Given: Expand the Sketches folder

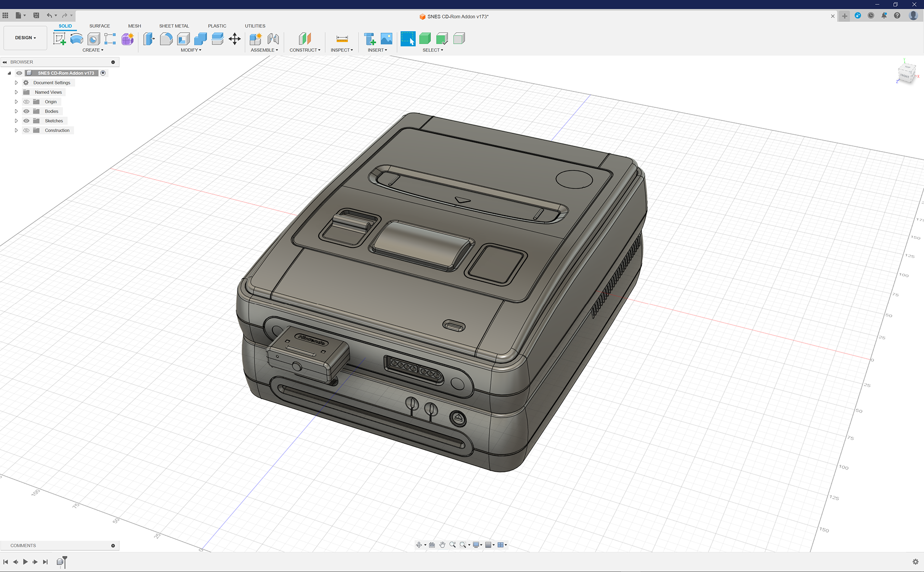Looking at the screenshot, I should [16, 121].
